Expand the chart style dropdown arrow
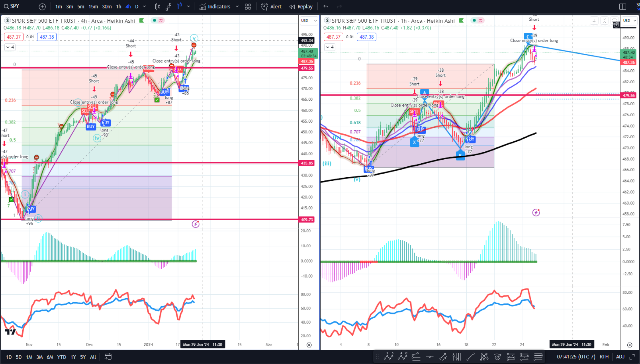Viewport: 640px width, 364px height. [x=188, y=7]
